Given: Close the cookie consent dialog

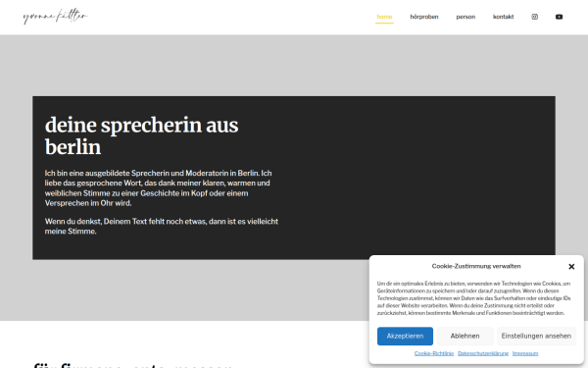Looking at the screenshot, I should 571,266.
